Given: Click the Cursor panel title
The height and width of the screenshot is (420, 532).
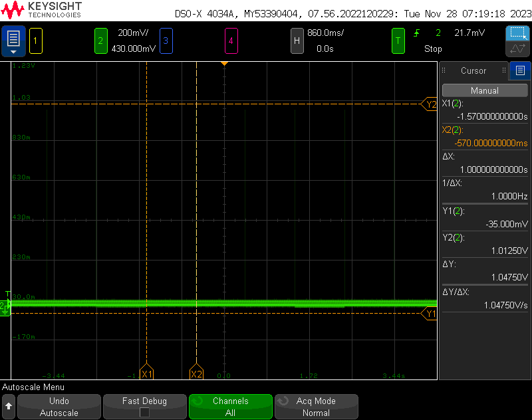Looking at the screenshot, I should coord(473,70).
